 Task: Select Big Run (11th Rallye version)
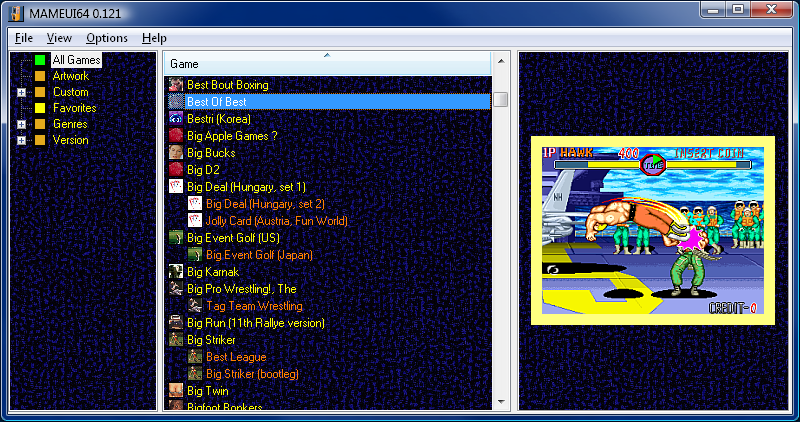(x=256, y=322)
